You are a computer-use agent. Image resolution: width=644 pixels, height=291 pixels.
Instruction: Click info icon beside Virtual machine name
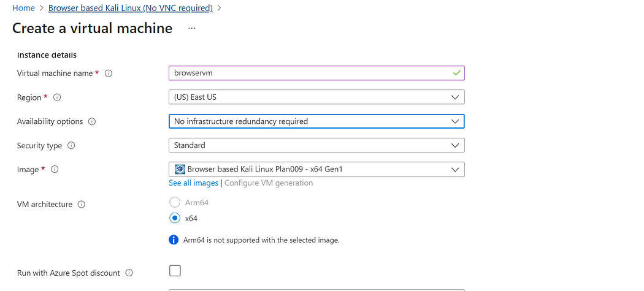pyautogui.click(x=109, y=74)
